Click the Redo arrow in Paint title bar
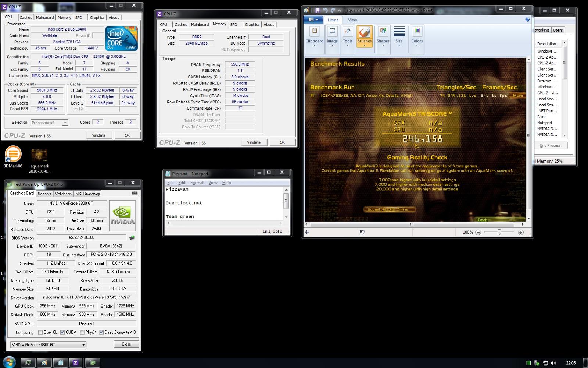Screen dimensions: 588x368 (x=333, y=10)
